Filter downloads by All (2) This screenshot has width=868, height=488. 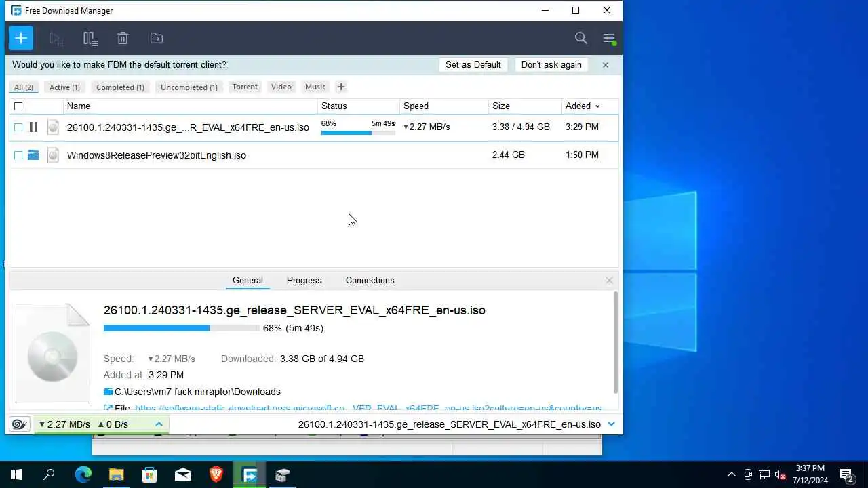tap(24, 87)
